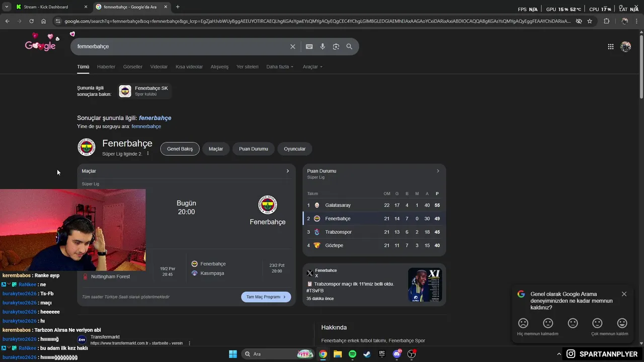Switch to the Videolar tab
Image resolution: width=644 pixels, height=362 pixels.
(159, 66)
